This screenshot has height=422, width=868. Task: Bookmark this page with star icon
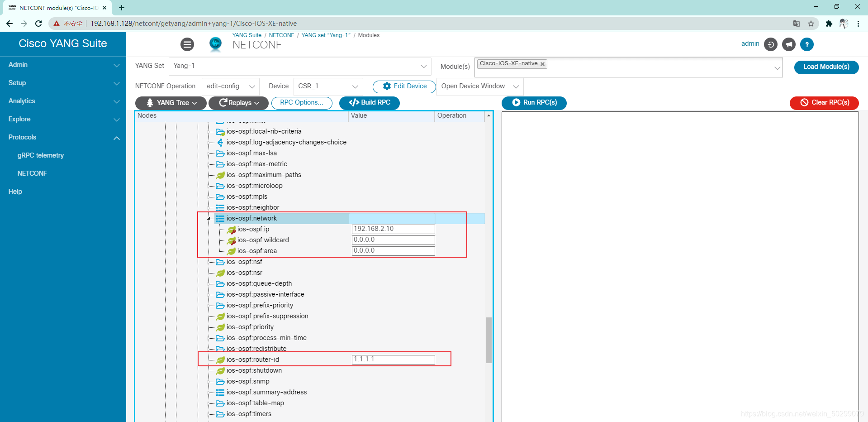coord(811,24)
